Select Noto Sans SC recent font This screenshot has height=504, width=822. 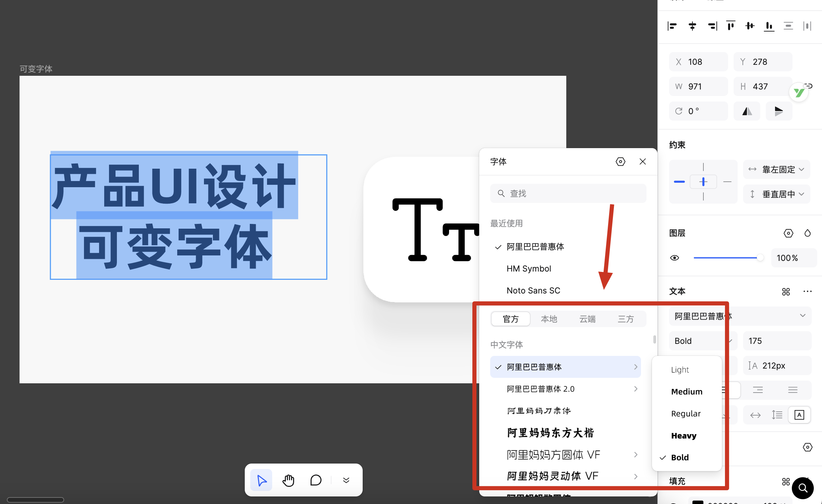[x=533, y=290]
